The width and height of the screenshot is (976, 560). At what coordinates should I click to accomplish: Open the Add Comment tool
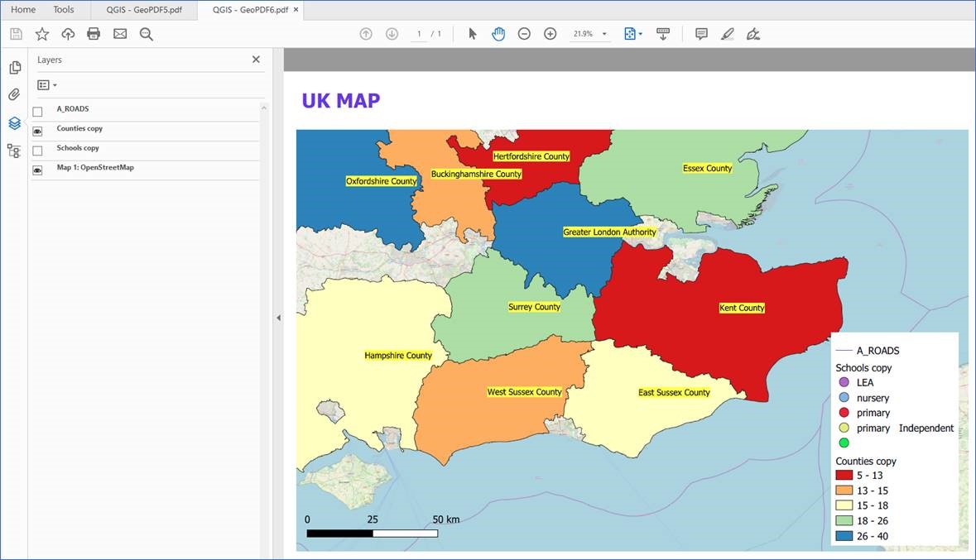pos(701,34)
